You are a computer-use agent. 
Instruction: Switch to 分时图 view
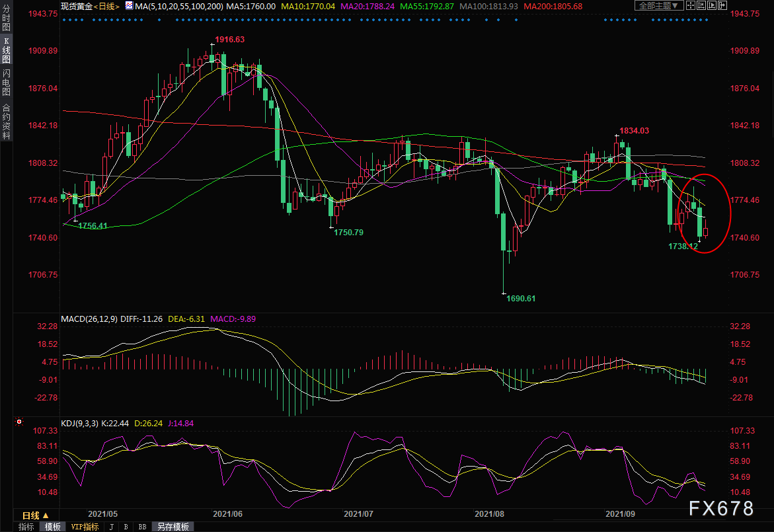click(x=6, y=19)
